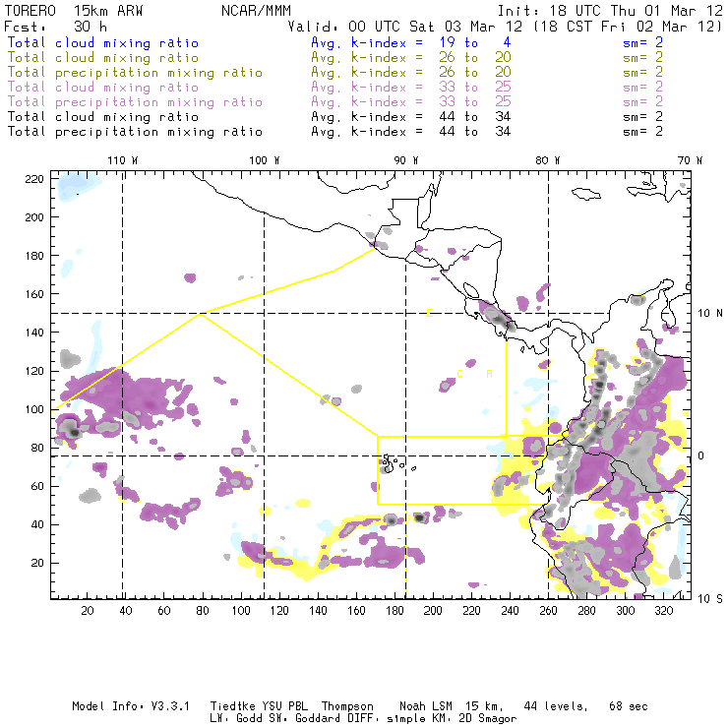The height and width of the screenshot is (728, 728).
Task: Click x-axis grid value '280'
Action: coord(587,611)
